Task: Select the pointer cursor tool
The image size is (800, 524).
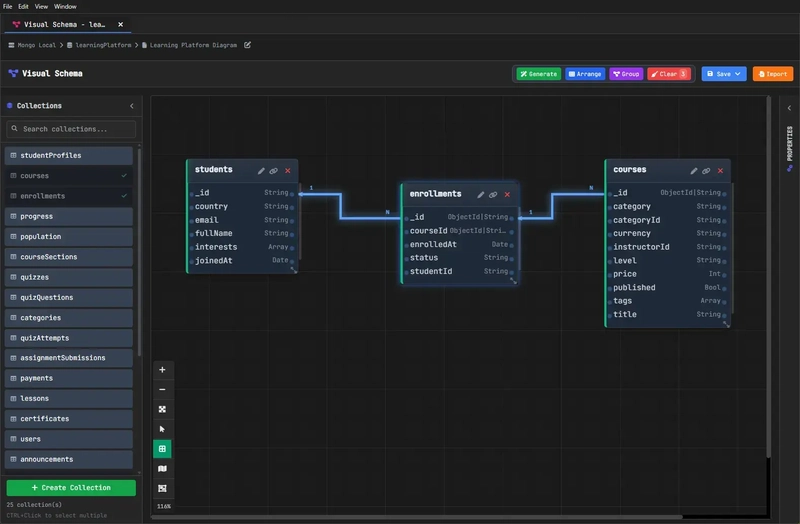Action: pyautogui.click(x=163, y=429)
